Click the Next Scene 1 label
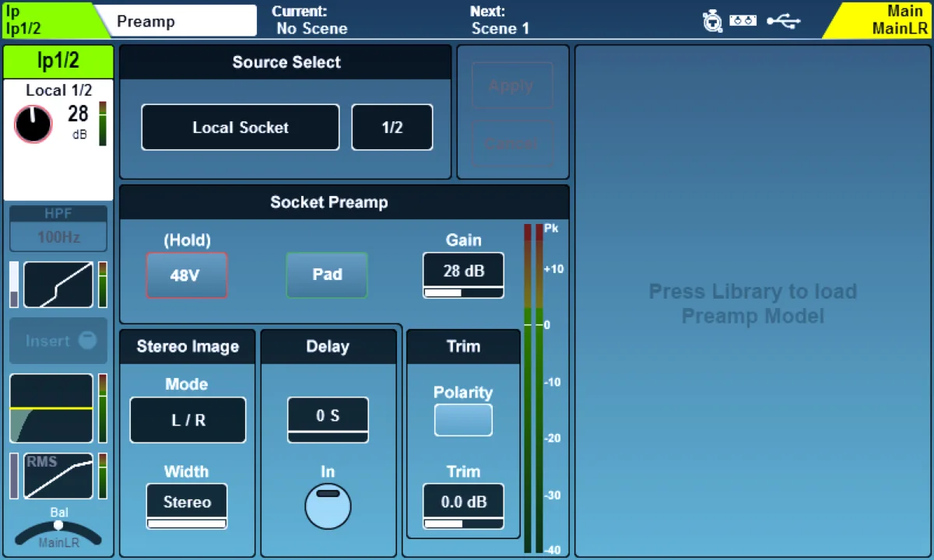 501,20
